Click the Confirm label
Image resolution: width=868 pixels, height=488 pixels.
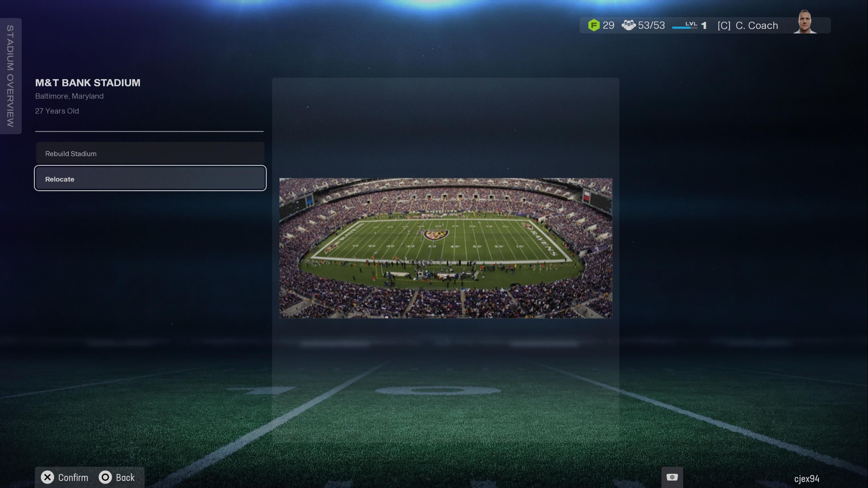[73, 478]
